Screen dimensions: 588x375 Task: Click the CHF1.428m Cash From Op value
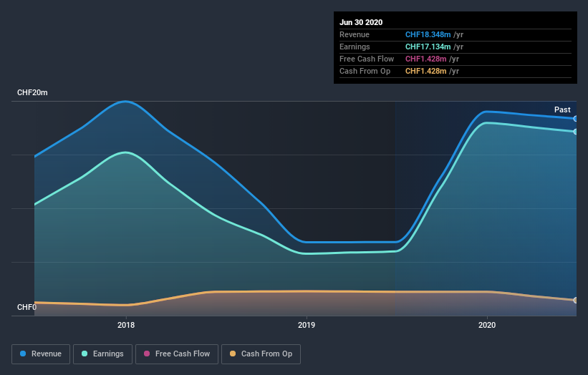(425, 71)
